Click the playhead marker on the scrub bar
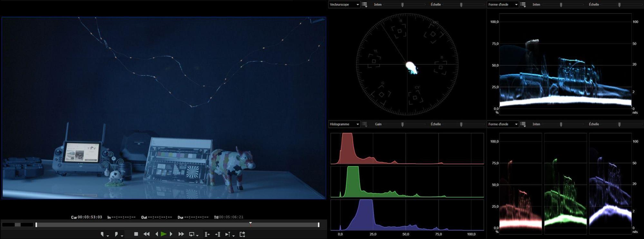This screenshot has width=644, height=239. tap(251, 223)
